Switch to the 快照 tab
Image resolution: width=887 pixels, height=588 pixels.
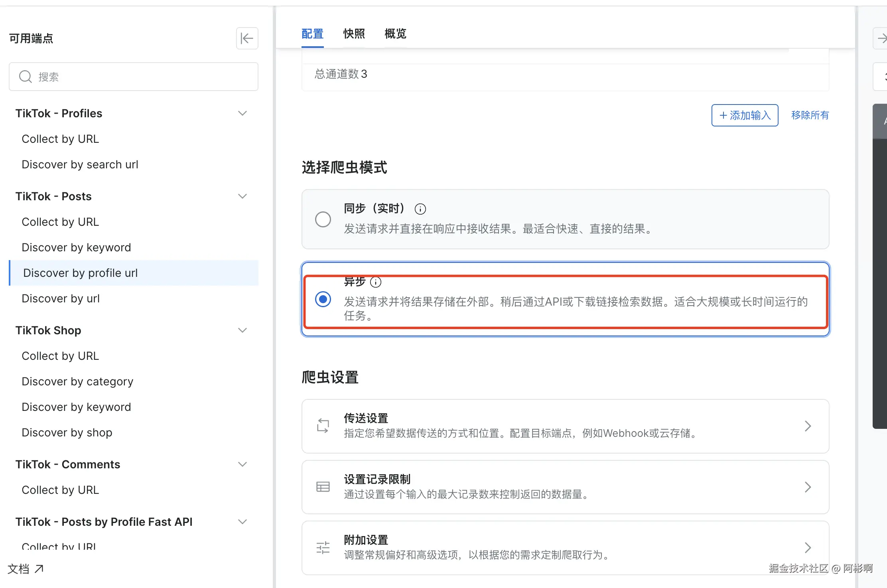point(354,34)
